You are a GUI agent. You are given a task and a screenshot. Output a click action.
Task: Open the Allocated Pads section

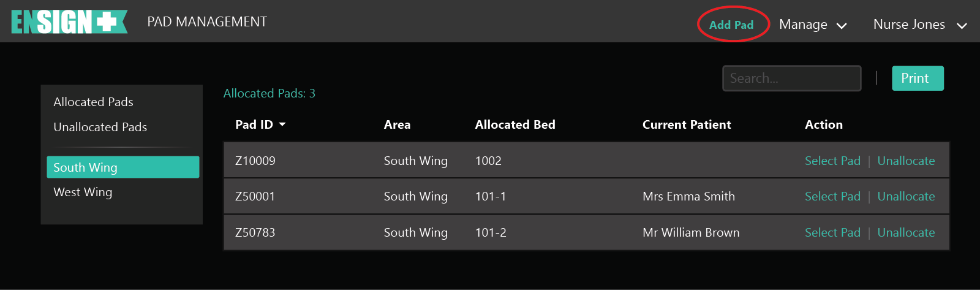(x=93, y=102)
